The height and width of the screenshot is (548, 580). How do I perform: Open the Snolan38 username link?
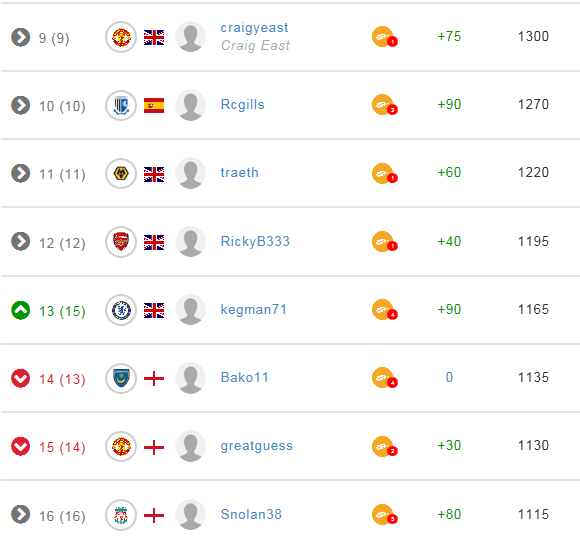pos(251,514)
